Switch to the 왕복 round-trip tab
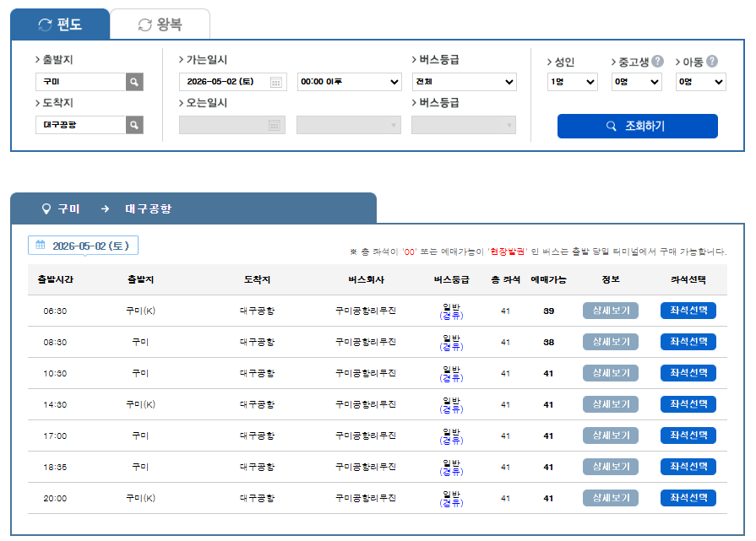Viewport: 756px width, 541px height. coord(160,24)
